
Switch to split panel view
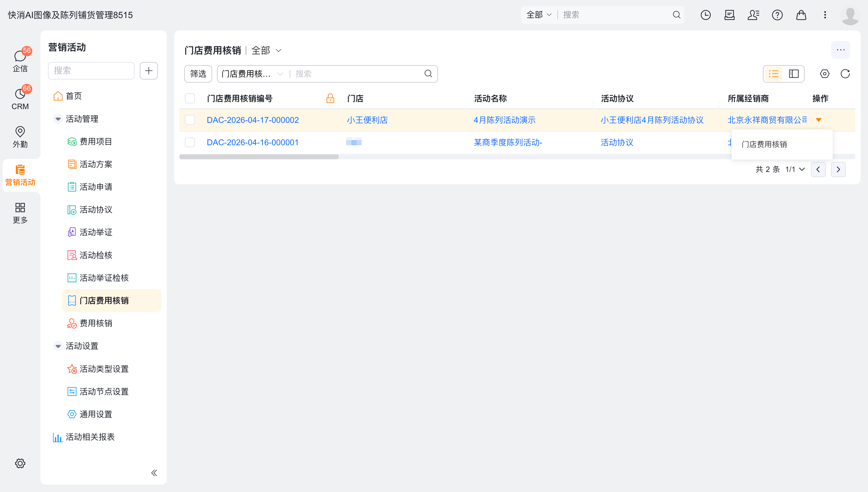(x=794, y=74)
